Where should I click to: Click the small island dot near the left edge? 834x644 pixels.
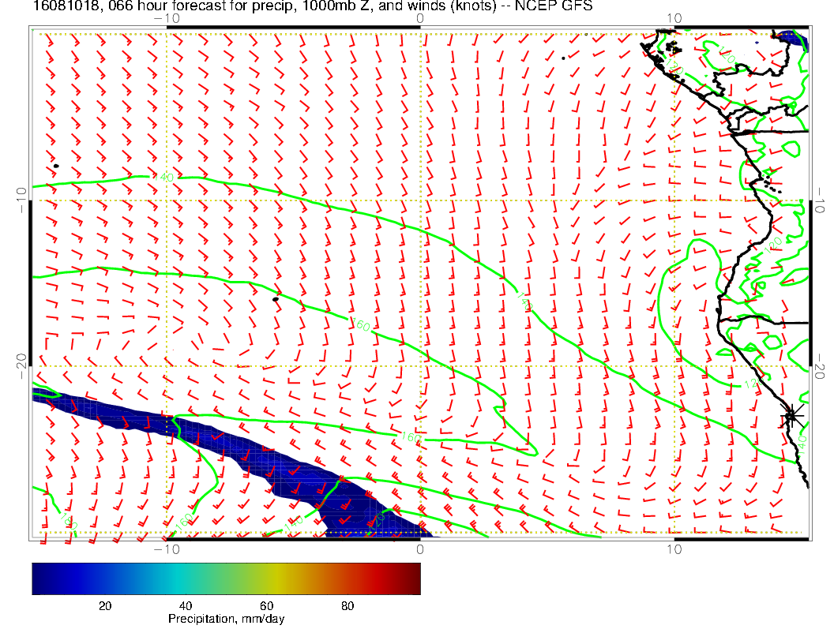pos(56,166)
